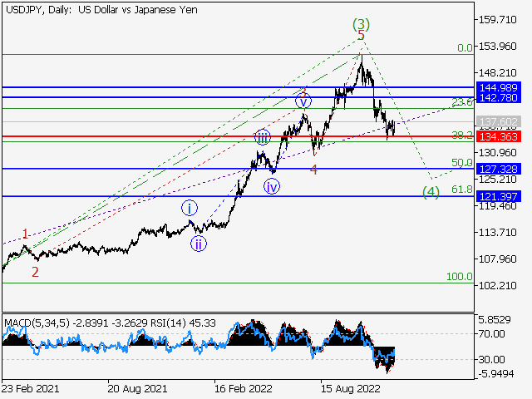Select the 50.0 Fibonacci level label
Viewport: 532px width, 399px height.
[462, 163]
